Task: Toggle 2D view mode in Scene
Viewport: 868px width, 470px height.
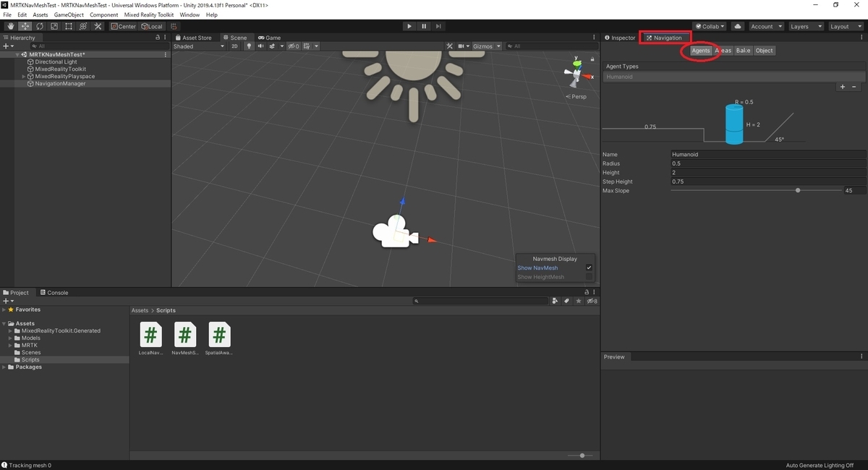Action: [x=234, y=46]
